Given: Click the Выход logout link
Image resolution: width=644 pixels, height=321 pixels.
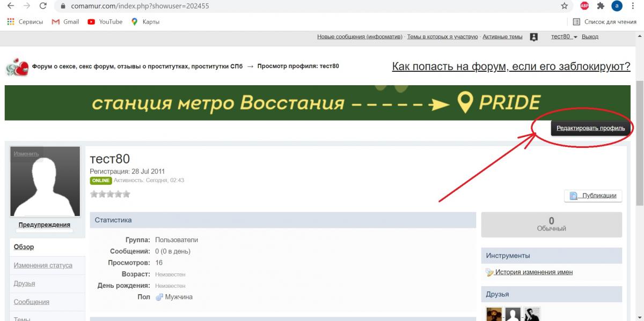Looking at the screenshot, I should (590, 37).
